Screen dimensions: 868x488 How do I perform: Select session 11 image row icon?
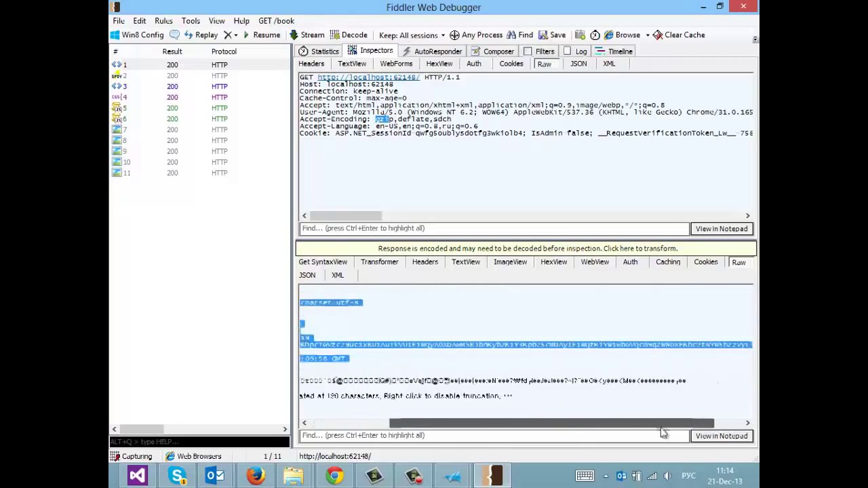tap(117, 174)
